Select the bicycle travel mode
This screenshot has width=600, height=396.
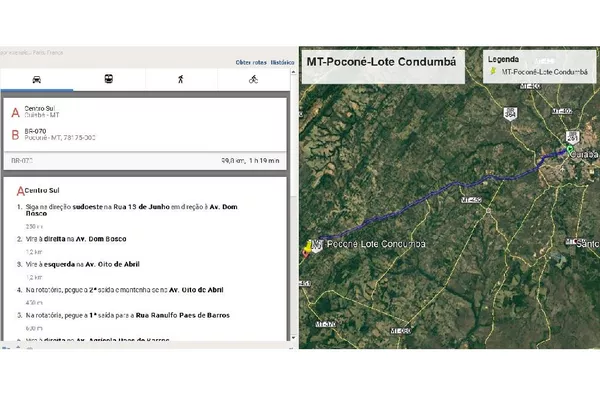click(x=253, y=79)
